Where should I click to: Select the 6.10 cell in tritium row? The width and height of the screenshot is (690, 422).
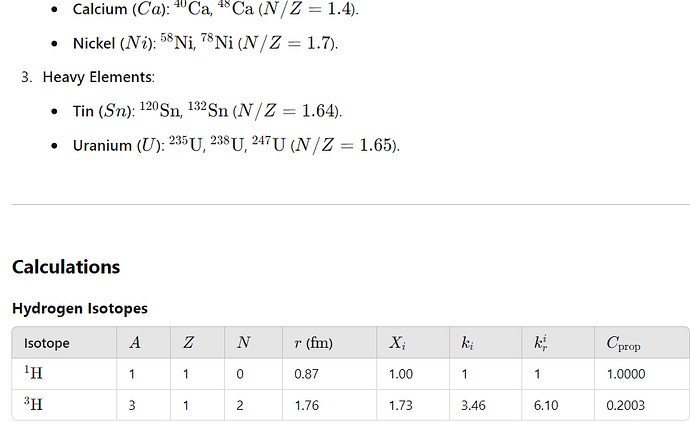546,405
